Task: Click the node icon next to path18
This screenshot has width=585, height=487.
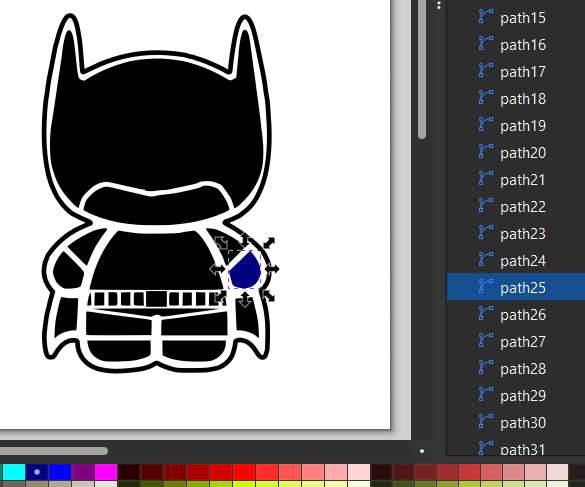Action: (x=485, y=97)
